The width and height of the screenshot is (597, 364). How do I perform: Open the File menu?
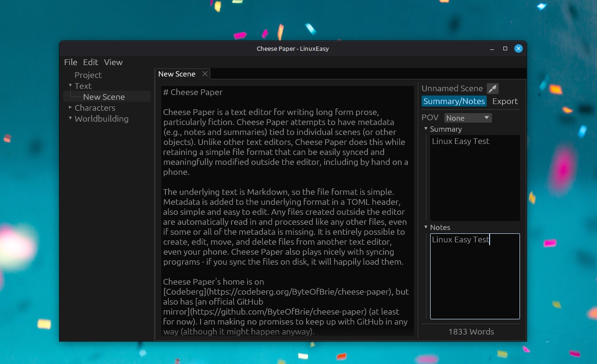[70, 62]
